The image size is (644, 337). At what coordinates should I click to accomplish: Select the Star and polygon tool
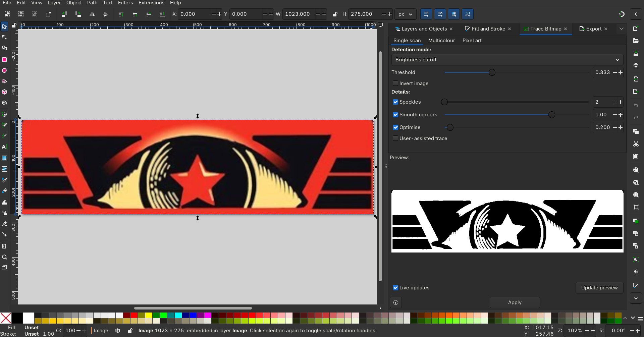4,81
